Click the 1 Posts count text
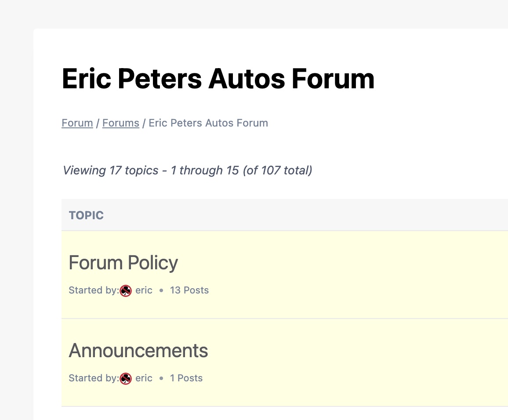 click(x=186, y=378)
